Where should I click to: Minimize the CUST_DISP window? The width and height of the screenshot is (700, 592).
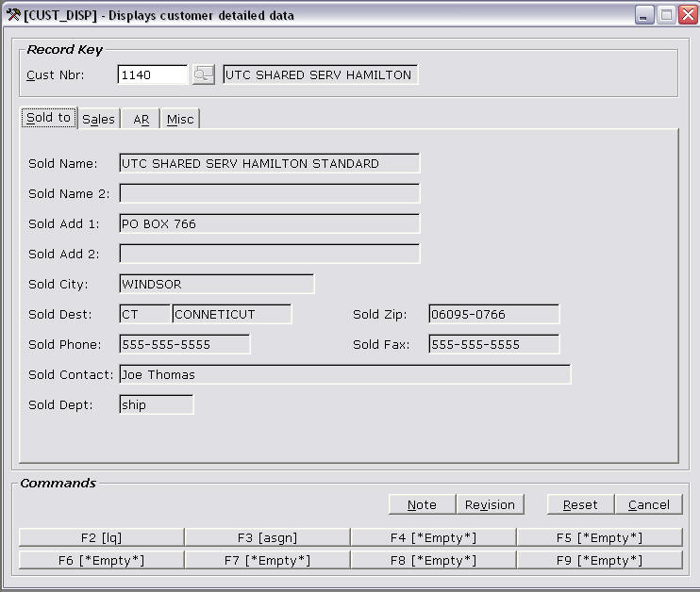tap(643, 15)
